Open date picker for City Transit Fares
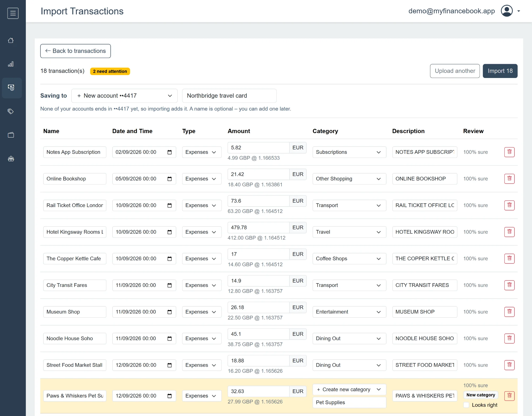This screenshot has height=416, width=532. (169, 285)
